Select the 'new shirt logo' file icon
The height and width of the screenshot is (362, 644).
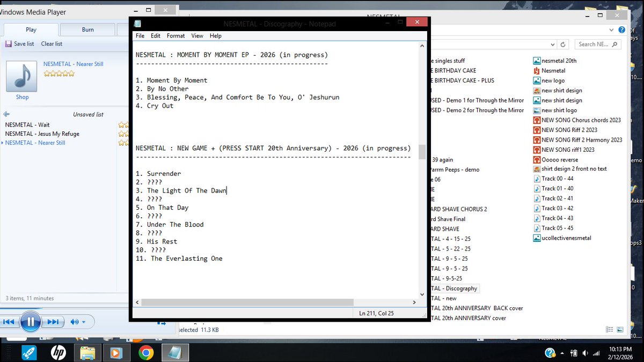537,110
